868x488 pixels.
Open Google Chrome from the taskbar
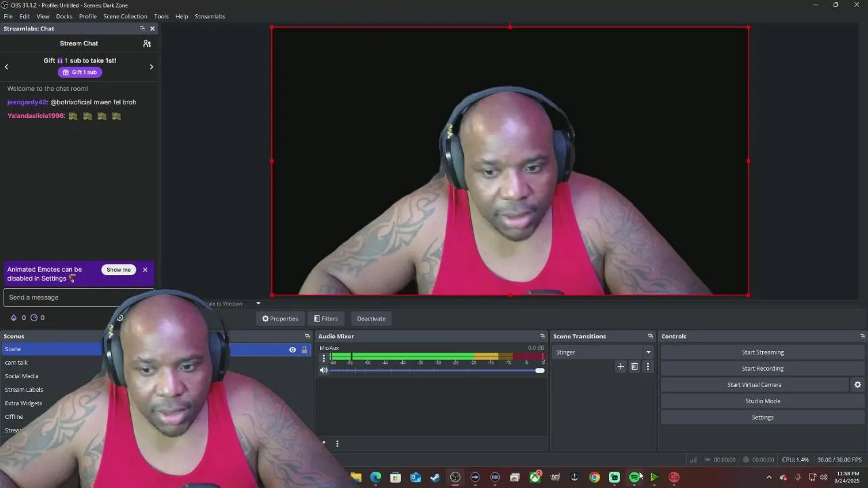595,477
